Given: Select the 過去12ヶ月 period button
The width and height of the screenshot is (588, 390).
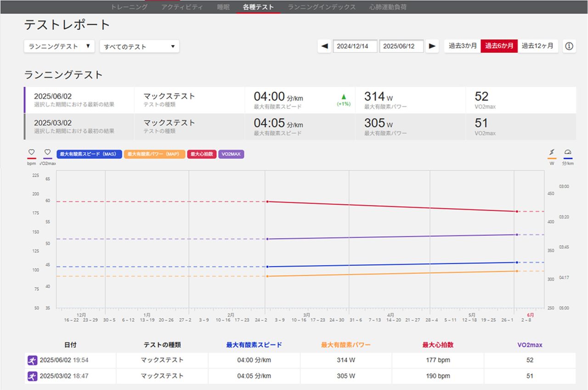Looking at the screenshot, I should pyautogui.click(x=537, y=46).
